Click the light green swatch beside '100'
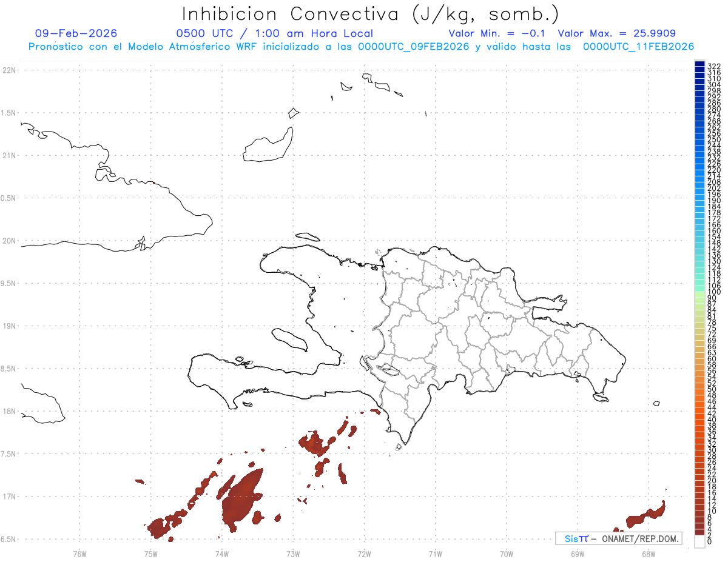Image resolution: width=728 pixels, height=562 pixels. 699,293
